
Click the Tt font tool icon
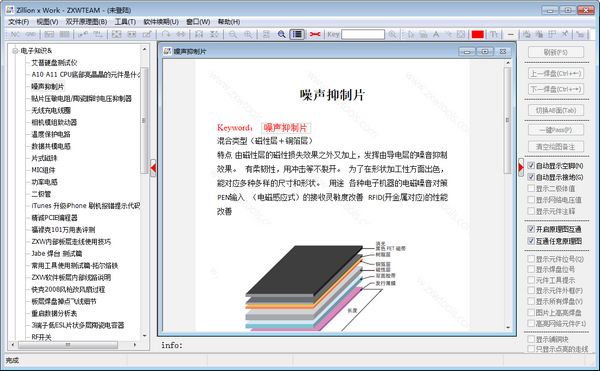tap(494, 34)
